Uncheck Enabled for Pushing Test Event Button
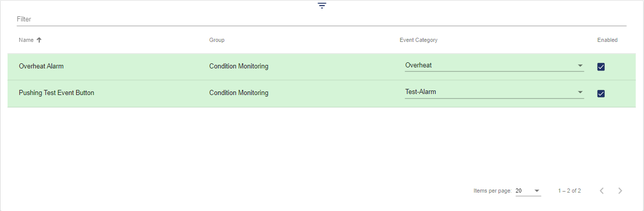This screenshot has width=644, height=211. (x=601, y=93)
